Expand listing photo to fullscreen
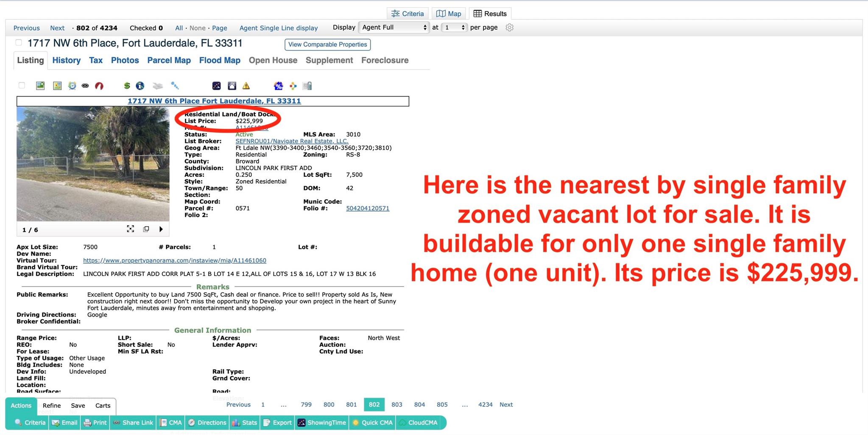This screenshot has width=868, height=435. [131, 229]
